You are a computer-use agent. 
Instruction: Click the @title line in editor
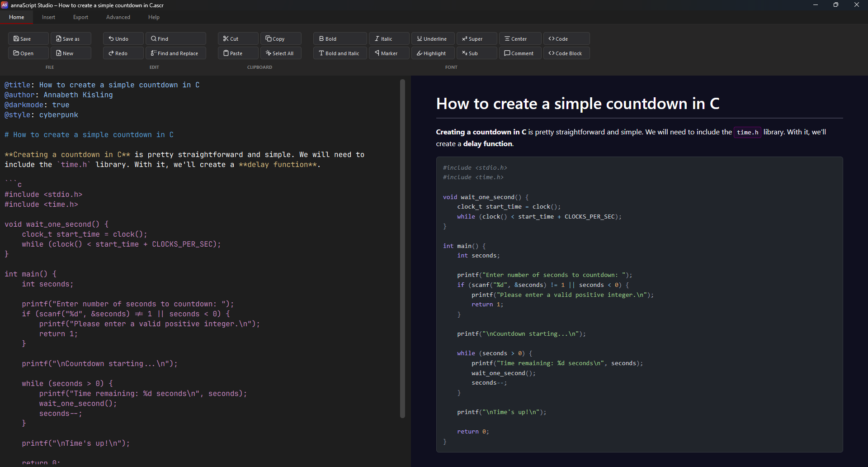102,85
